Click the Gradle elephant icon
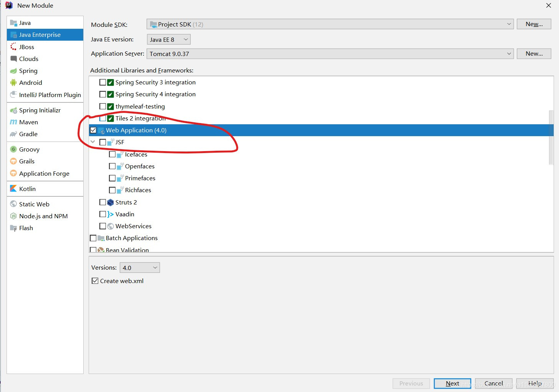Image resolution: width=559 pixels, height=392 pixels. 14,134
